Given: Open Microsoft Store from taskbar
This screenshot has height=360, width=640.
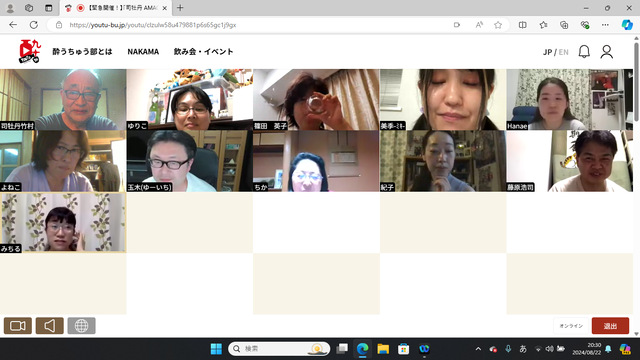Looking at the screenshot, I should [x=403, y=349].
